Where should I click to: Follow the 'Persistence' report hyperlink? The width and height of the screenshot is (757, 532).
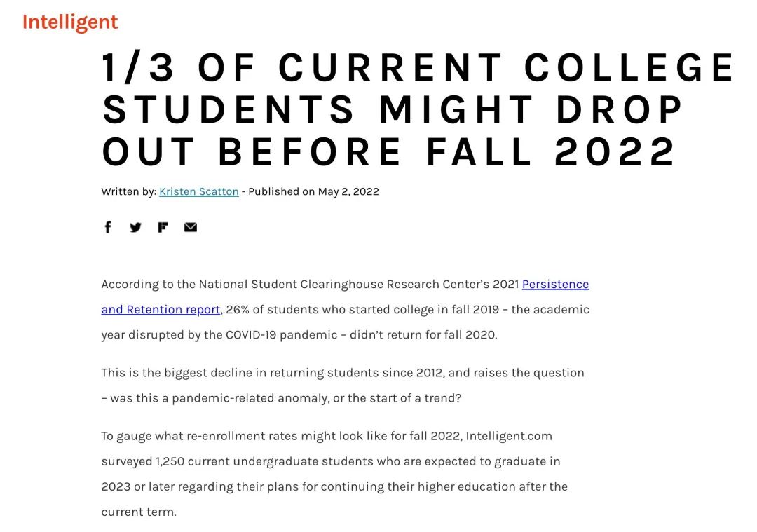(x=555, y=285)
